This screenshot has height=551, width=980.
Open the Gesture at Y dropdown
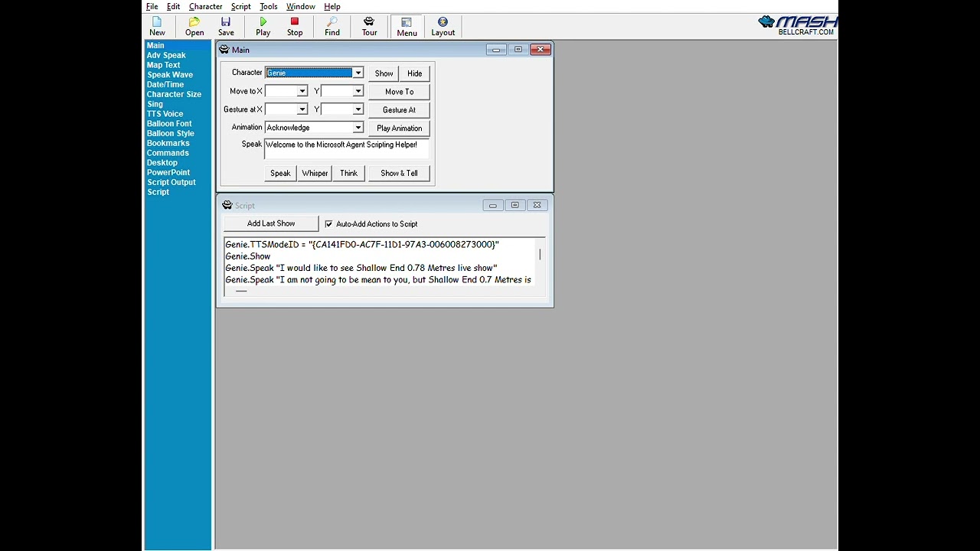(x=358, y=109)
